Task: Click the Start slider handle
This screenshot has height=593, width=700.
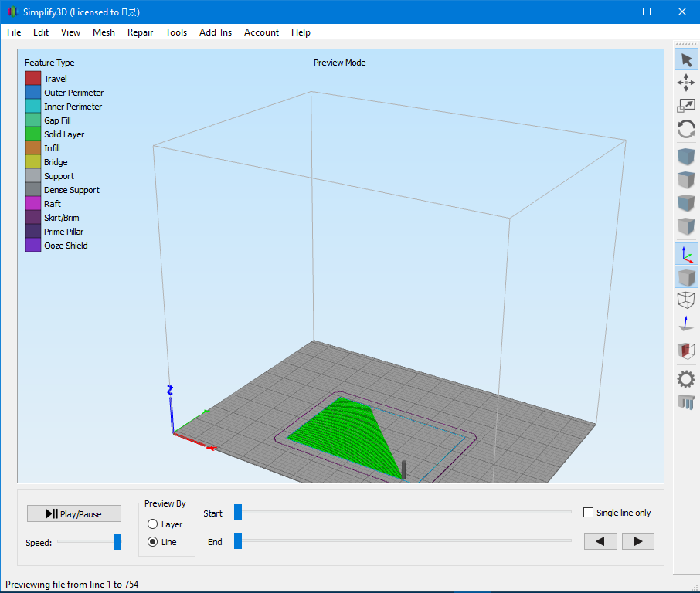Action: 238,512
